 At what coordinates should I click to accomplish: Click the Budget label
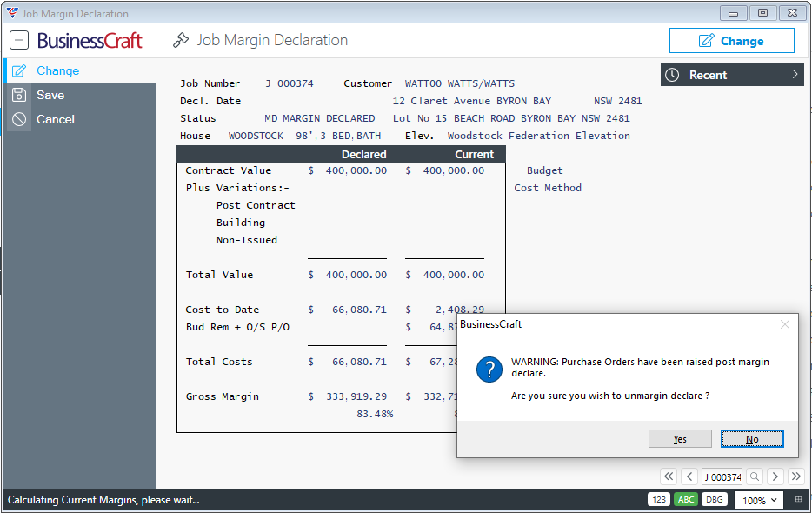(544, 170)
